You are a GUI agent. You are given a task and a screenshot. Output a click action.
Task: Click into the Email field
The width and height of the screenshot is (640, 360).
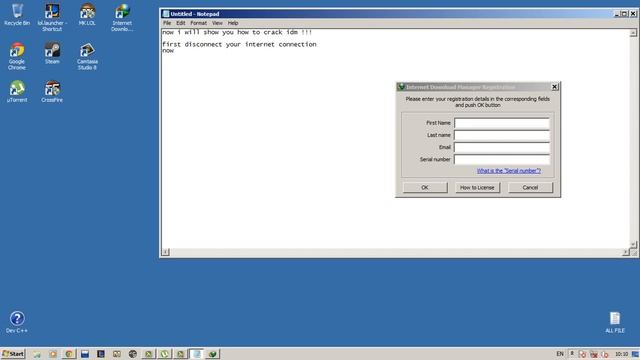click(502, 148)
